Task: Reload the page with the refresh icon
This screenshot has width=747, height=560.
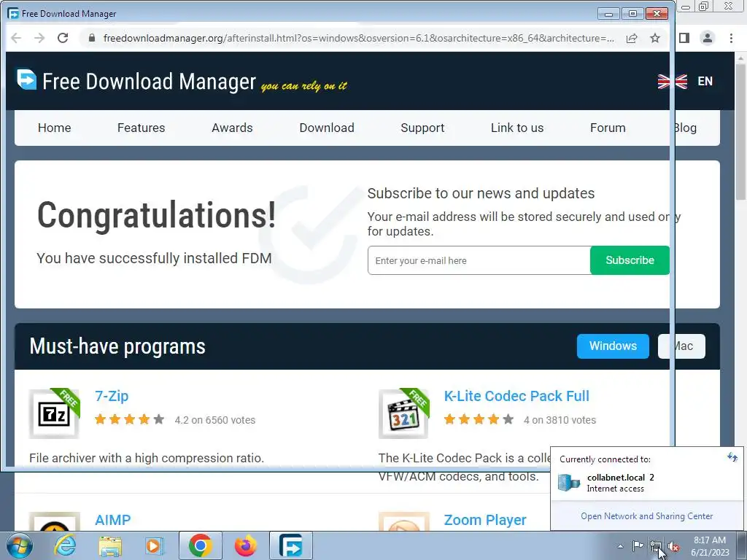Action: pos(63,38)
